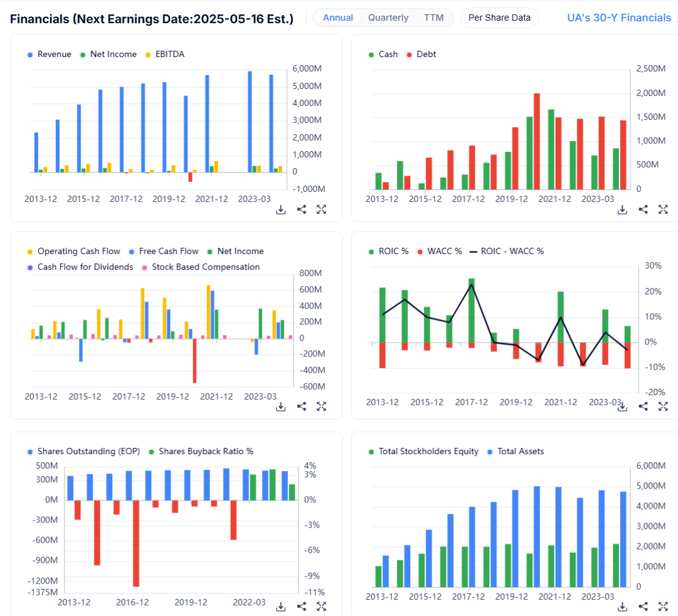Viewport: 678px width, 616px height.
Task: Click the Per Share Data button
Action: pos(499,18)
